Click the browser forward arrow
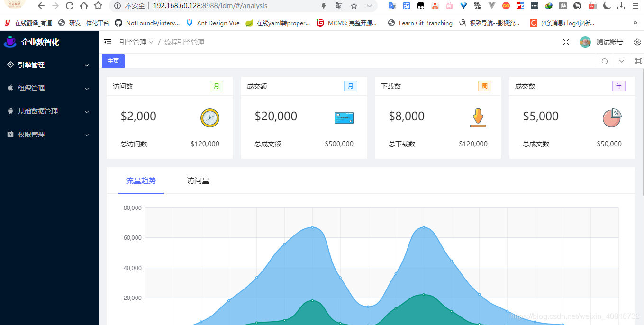Screen dimensions: 644x325 pos(55,6)
